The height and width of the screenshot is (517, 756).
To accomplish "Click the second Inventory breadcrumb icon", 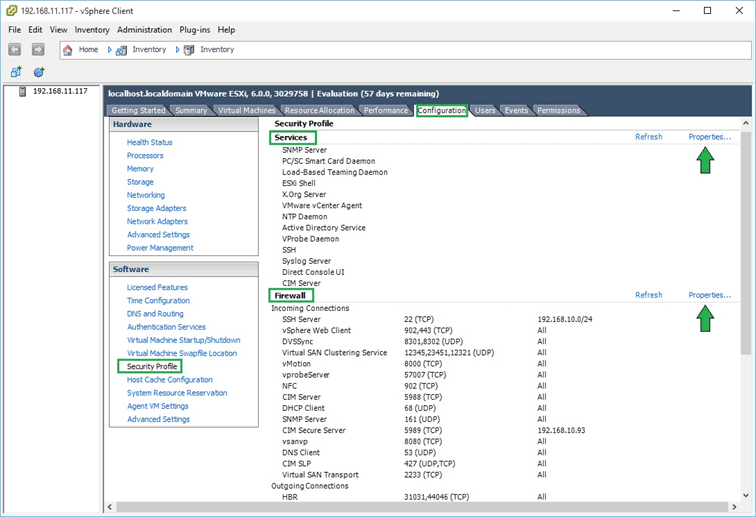I will [189, 50].
